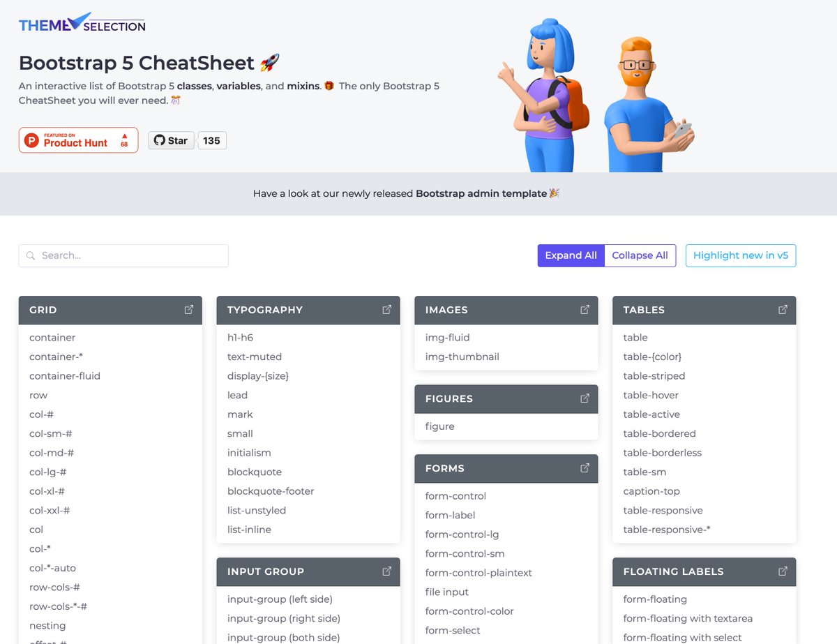837x644 pixels.
Task: Select the display-{size} entry
Action: click(x=258, y=376)
